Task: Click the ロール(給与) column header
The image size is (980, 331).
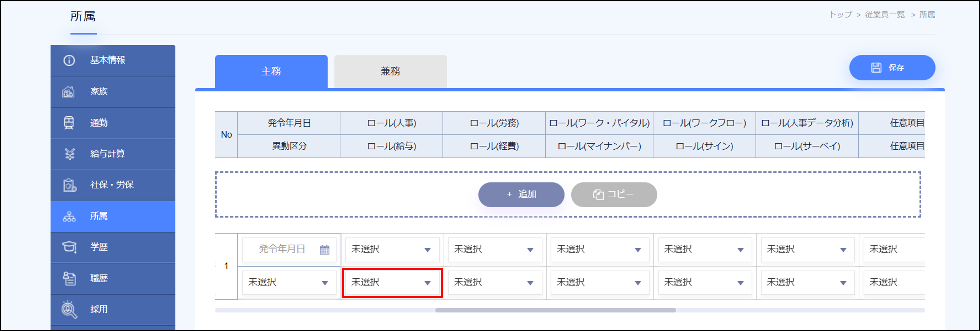Action: (x=392, y=146)
